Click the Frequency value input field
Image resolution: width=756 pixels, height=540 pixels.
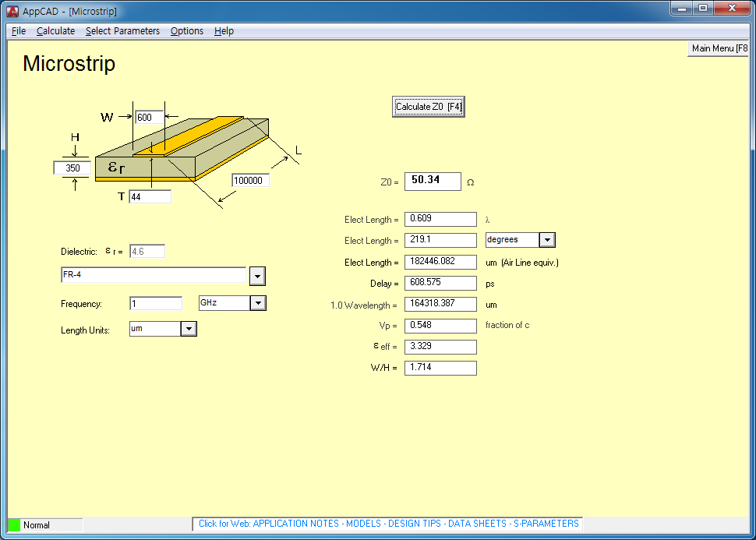[x=155, y=303]
